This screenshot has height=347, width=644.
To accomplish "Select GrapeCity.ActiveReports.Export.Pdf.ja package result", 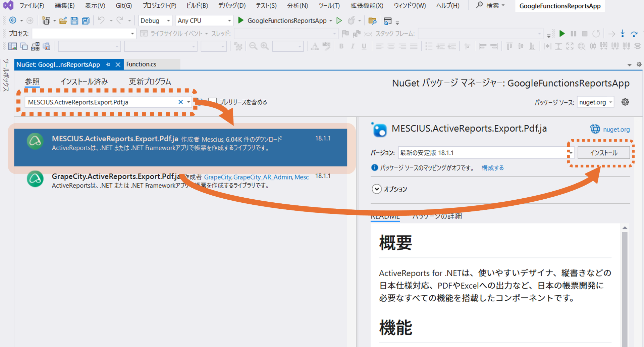I will coord(181,181).
